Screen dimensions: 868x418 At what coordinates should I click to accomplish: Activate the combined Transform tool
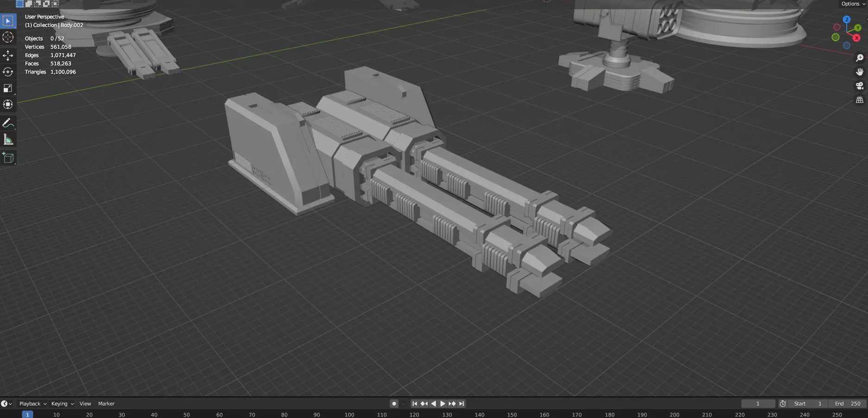pos(8,104)
